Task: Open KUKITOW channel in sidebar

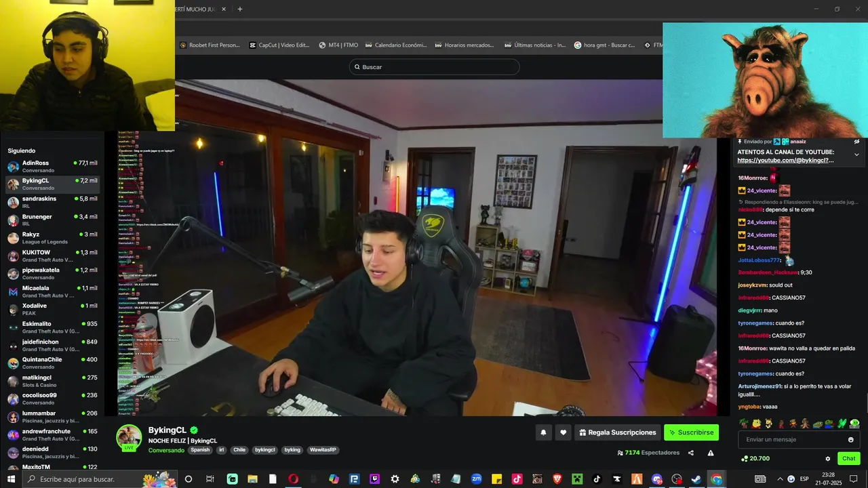Action: [x=53, y=256]
